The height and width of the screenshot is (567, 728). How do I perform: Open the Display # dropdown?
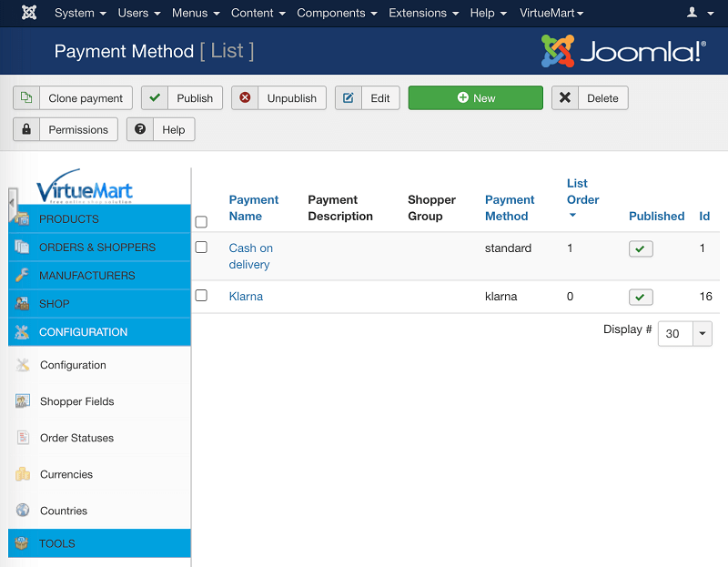tap(684, 333)
